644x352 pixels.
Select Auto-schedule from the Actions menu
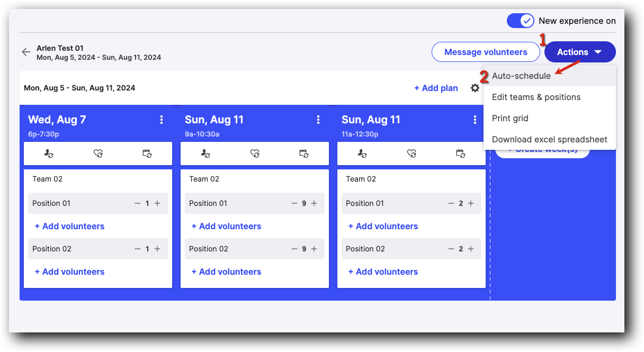coord(521,76)
